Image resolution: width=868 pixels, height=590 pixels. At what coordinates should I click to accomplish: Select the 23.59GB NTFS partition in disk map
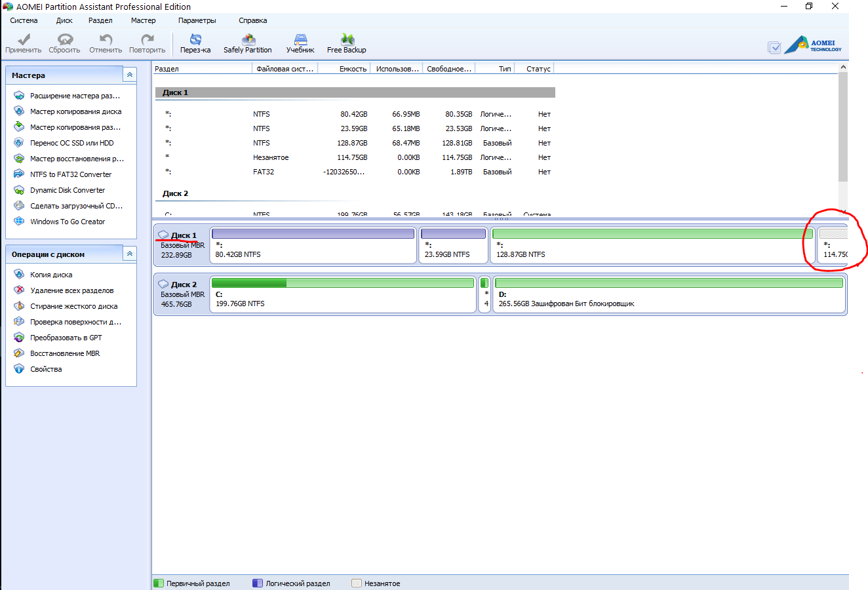coord(453,245)
